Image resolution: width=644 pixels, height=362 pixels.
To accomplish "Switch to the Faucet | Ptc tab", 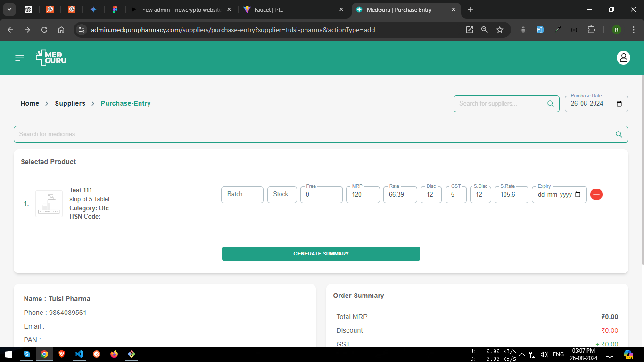I will (292, 9).
